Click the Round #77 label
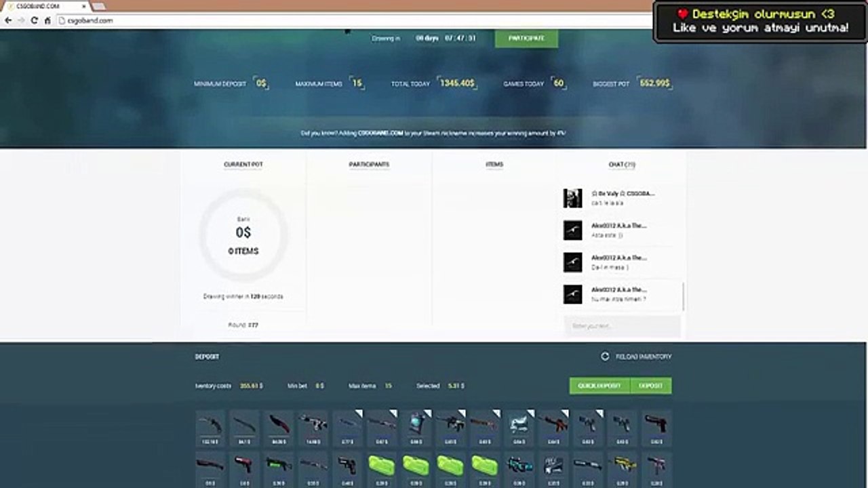Viewport: 868px width, 488px height. [243, 325]
